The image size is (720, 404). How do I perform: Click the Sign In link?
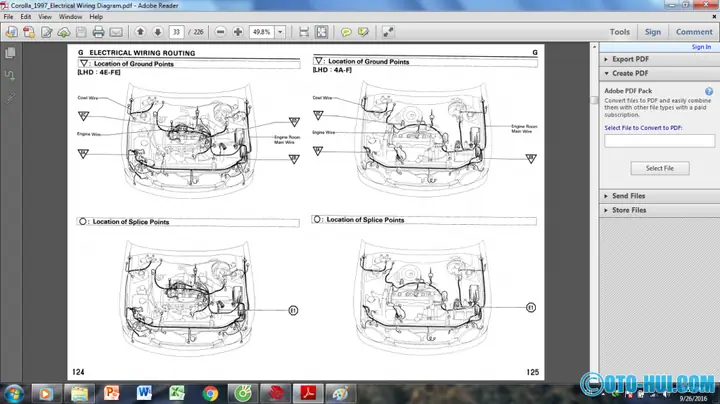tap(701, 47)
